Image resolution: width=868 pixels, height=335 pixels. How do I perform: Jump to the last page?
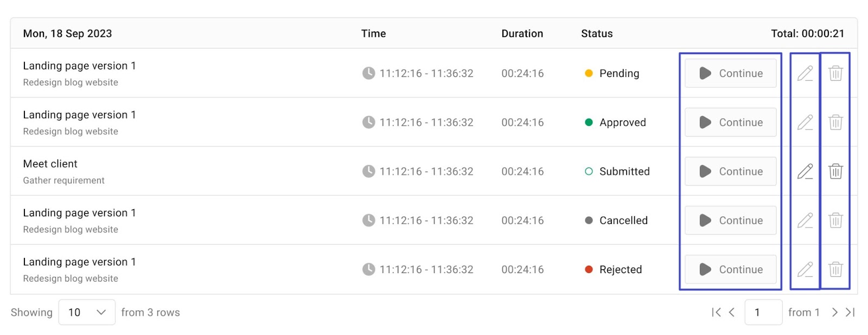click(x=850, y=312)
